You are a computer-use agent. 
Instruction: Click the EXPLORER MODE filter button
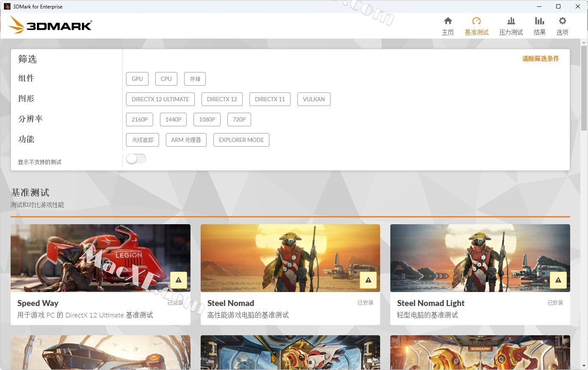[x=241, y=140]
